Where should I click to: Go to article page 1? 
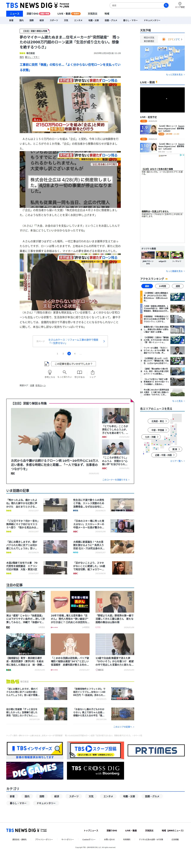click(57, 353)
